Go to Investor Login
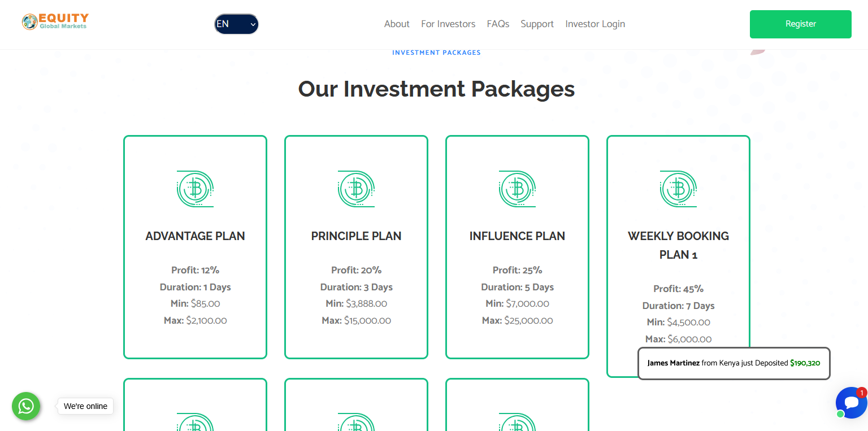The height and width of the screenshot is (431, 868). [x=595, y=24]
